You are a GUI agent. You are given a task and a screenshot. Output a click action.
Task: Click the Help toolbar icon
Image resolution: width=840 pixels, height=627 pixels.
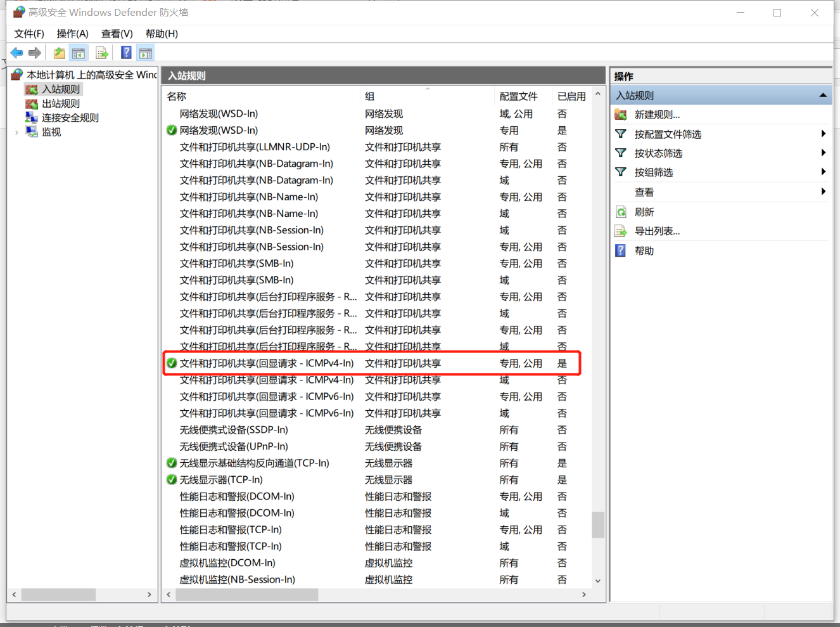(126, 53)
